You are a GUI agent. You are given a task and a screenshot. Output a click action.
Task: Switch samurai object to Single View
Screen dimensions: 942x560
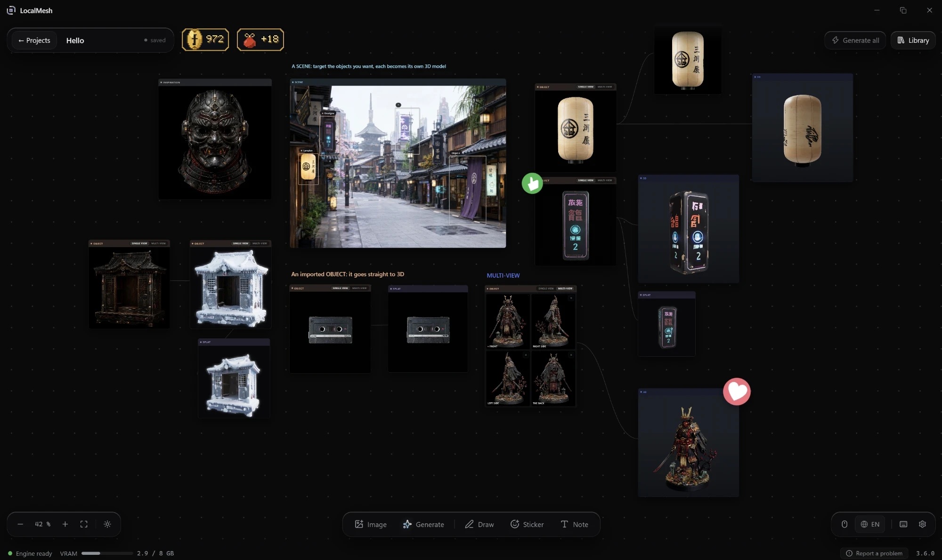pos(546,288)
